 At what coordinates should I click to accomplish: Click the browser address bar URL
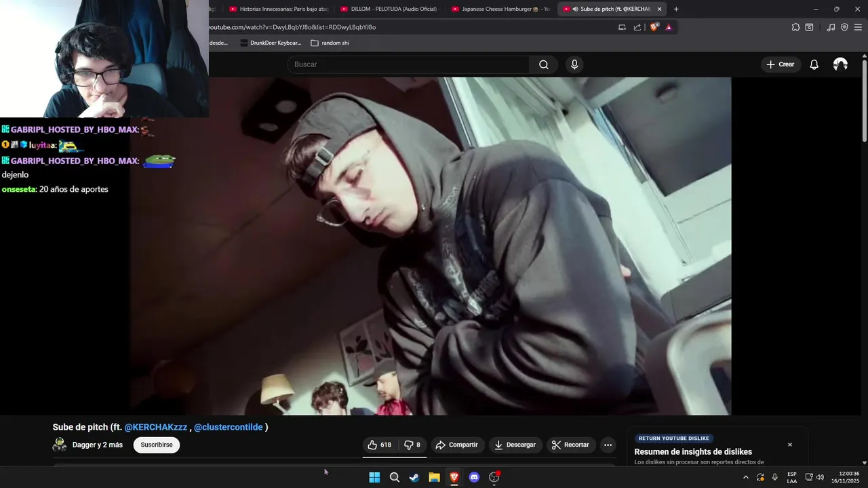(x=292, y=27)
